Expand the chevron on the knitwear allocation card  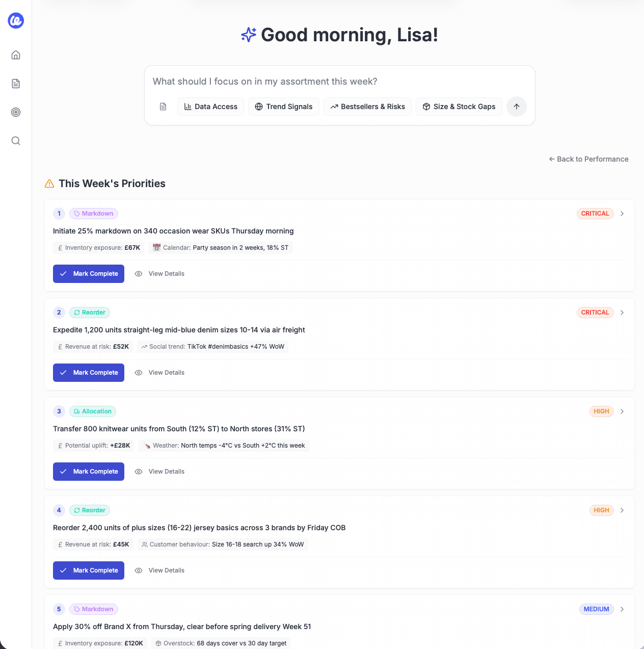point(622,411)
